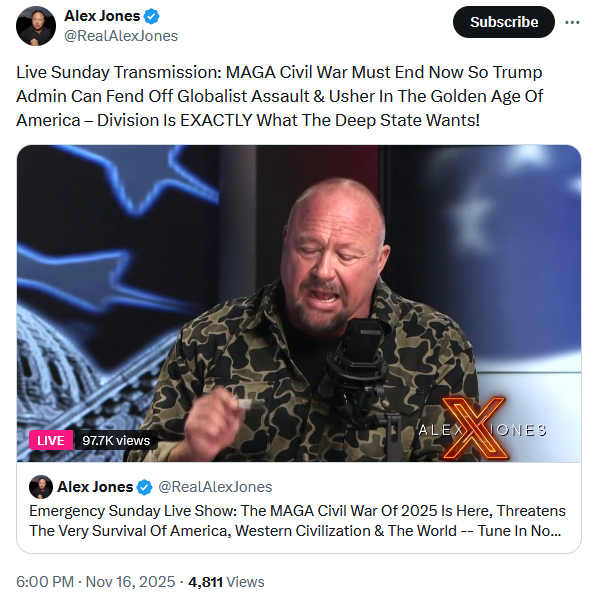Viewport: 594px width, 600px height.
Task: Click the microphone in the video frame
Action: click(360, 367)
